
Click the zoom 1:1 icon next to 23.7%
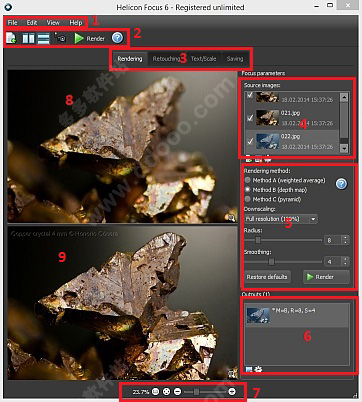pyautogui.click(x=156, y=392)
